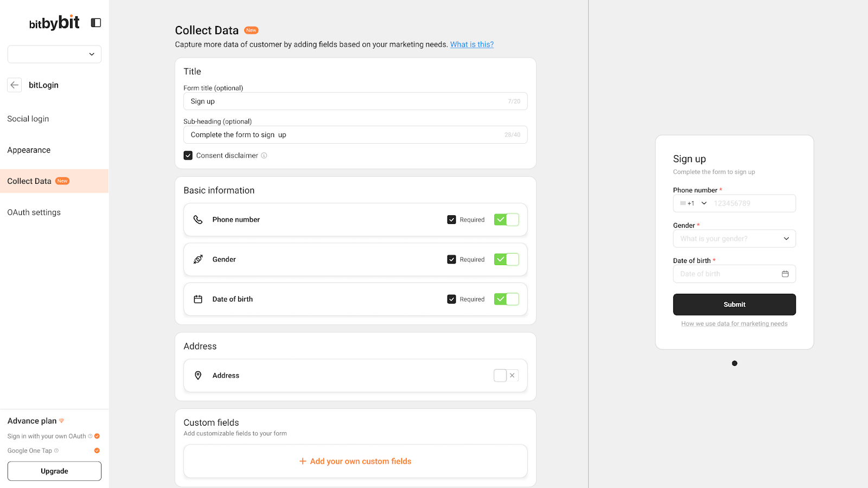Click the info icon beside Consent disclaimer
Image resolution: width=868 pixels, height=488 pixels.
(x=264, y=156)
